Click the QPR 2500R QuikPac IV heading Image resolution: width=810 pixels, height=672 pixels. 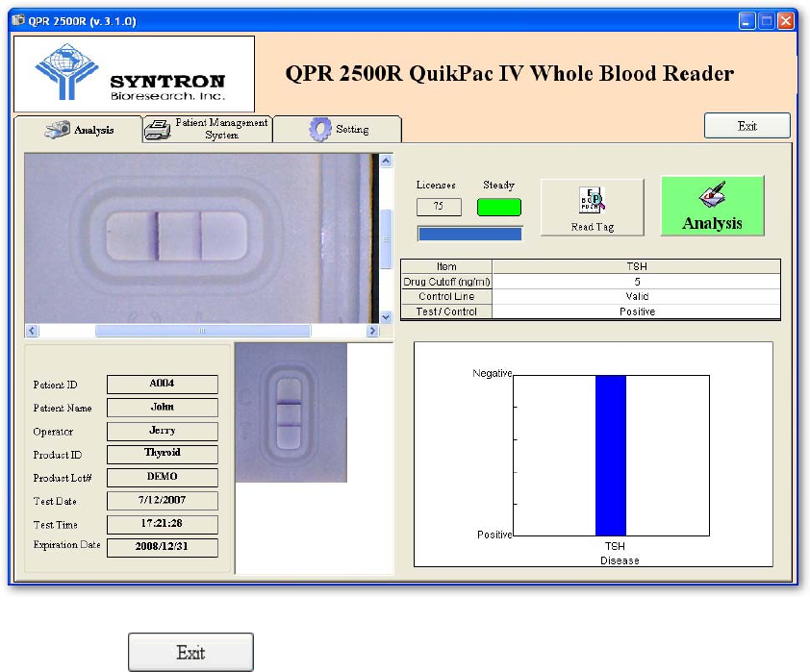[x=509, y=73]
